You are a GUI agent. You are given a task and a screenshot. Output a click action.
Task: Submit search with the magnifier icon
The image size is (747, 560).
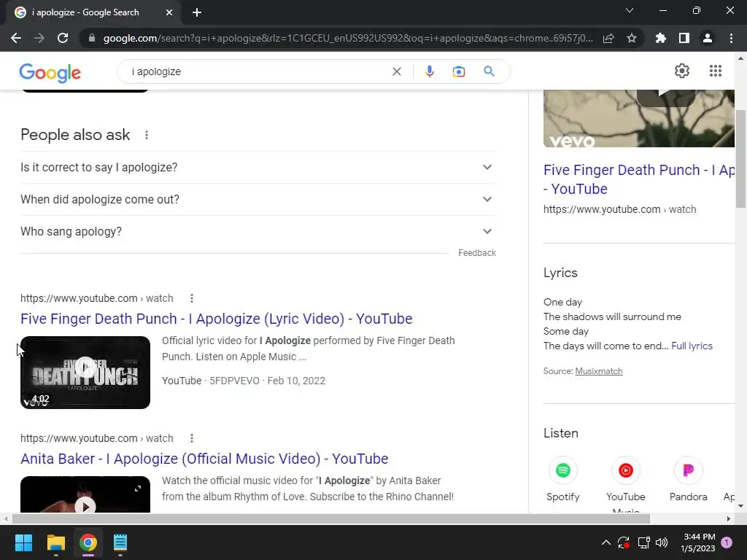(489, 71)
